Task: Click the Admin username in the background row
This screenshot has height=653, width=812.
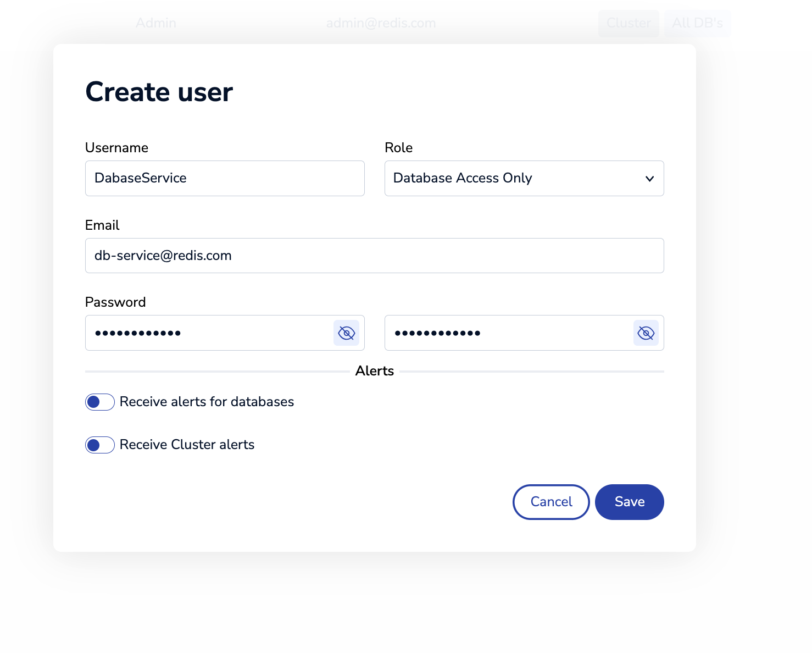Action: point(156,23)
